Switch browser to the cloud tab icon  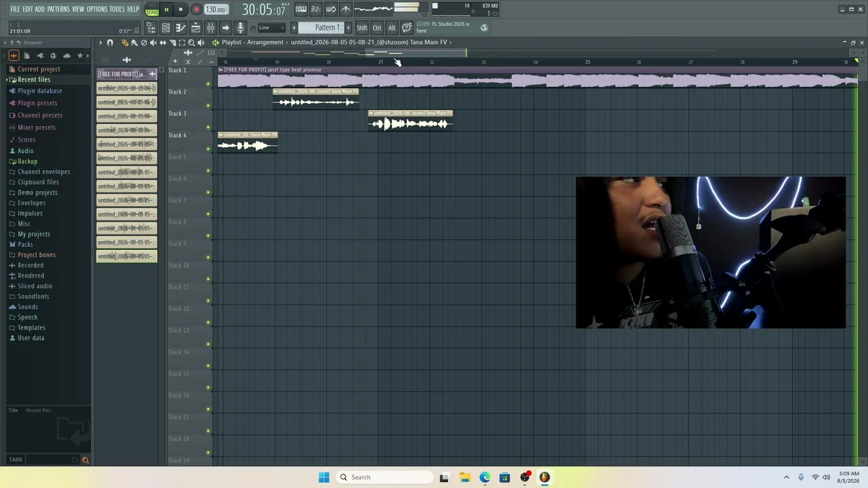66,56
